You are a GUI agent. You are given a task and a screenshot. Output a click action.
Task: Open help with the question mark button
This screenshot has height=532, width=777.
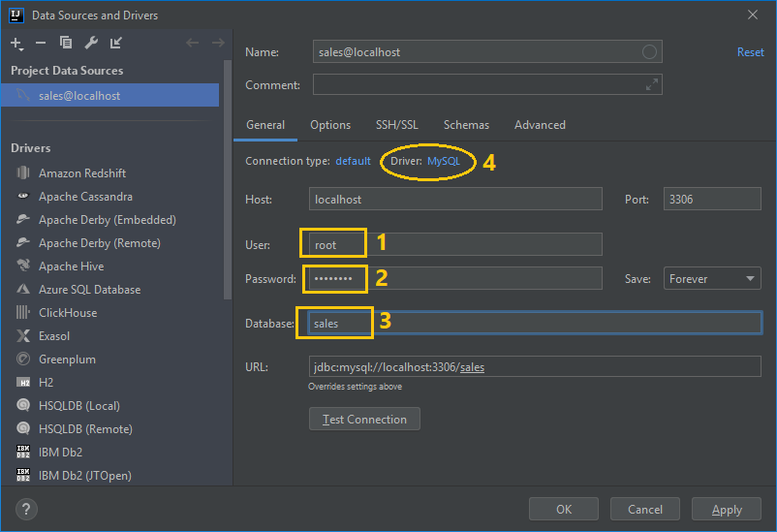pyautogui.click(x=26, y=509)
